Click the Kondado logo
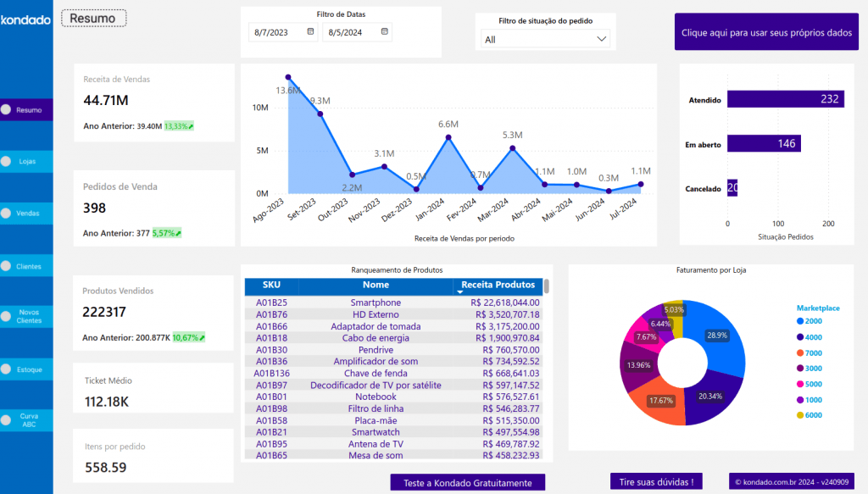This screenshot has height=494, width=868. coord(25,19)
